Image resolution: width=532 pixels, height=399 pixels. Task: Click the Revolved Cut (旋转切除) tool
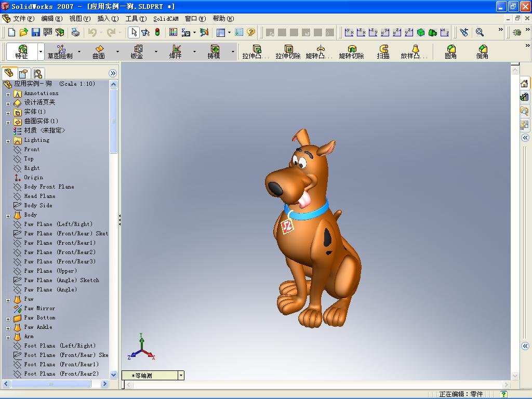[x=352, y=52]
